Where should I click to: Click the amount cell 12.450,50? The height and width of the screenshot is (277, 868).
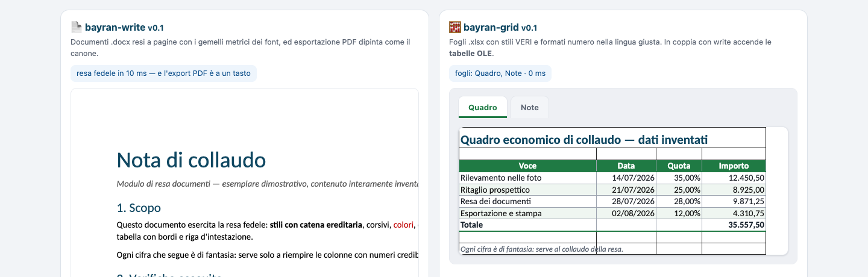(x=734, y=178)
